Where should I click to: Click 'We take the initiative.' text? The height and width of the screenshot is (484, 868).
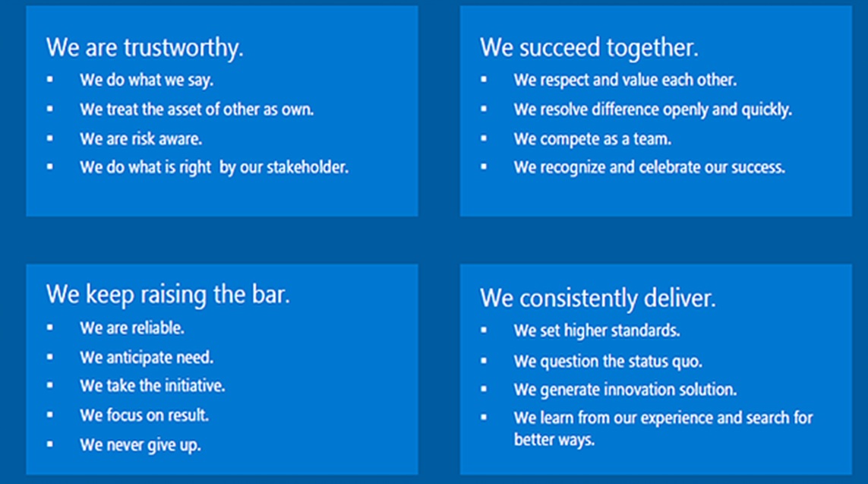pyautogui.click(x=152, y=385)
